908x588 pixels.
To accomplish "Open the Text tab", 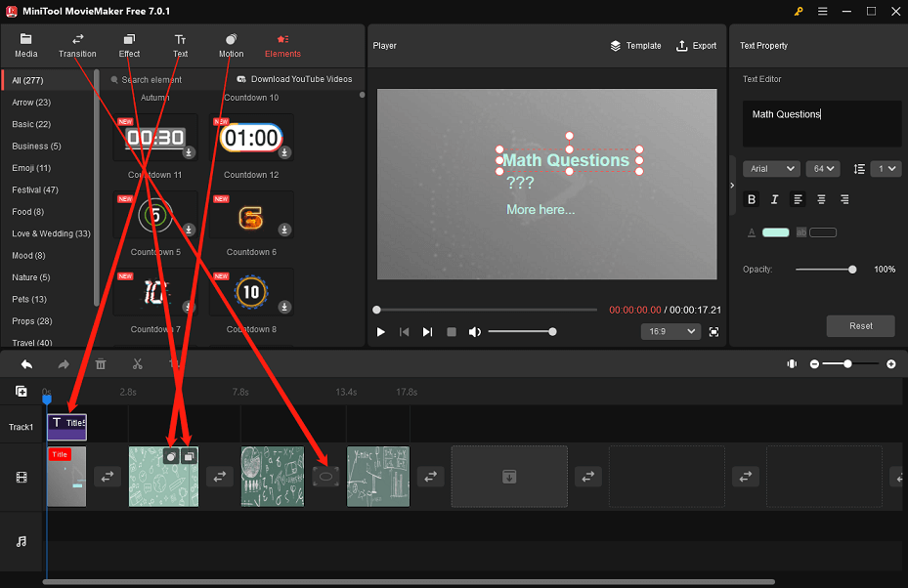I will tap(180, 46).
